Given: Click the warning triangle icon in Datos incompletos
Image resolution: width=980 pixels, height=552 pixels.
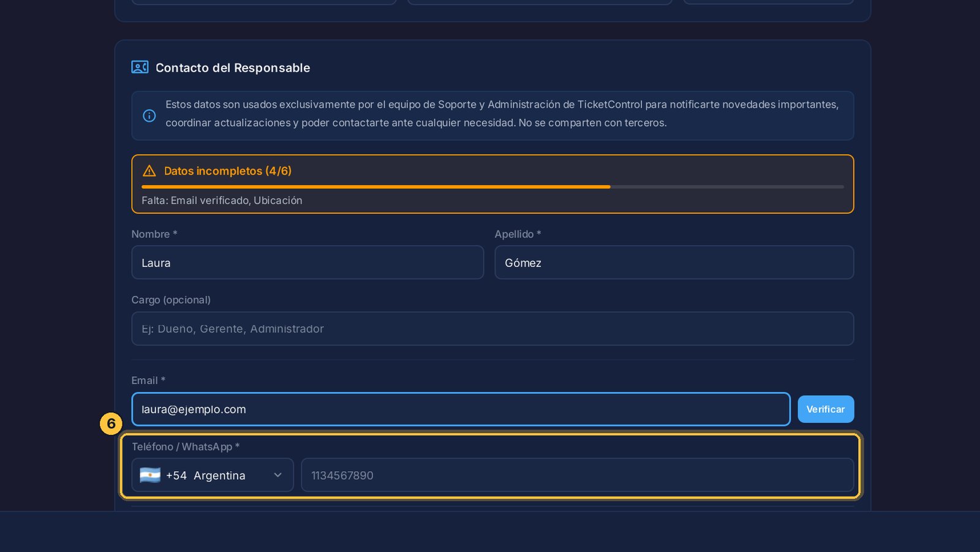Looking at the screenshot, I should [x=149, y=171].
